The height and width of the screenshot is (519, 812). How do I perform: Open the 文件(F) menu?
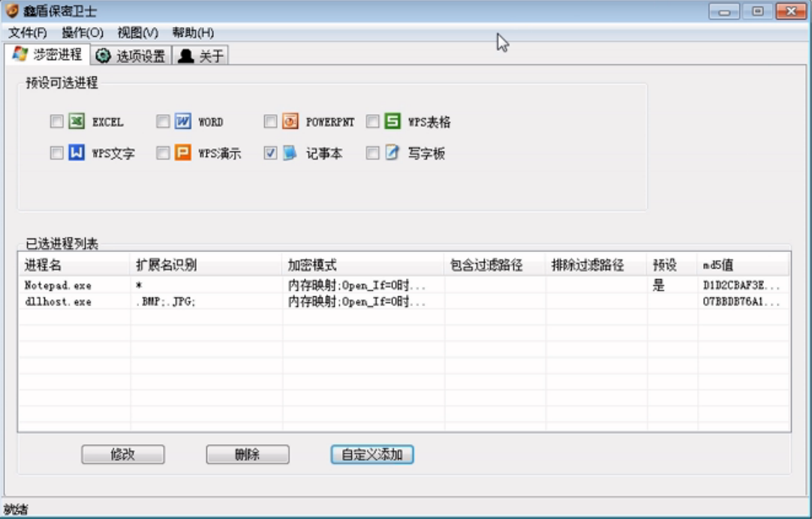click(28, 33)
